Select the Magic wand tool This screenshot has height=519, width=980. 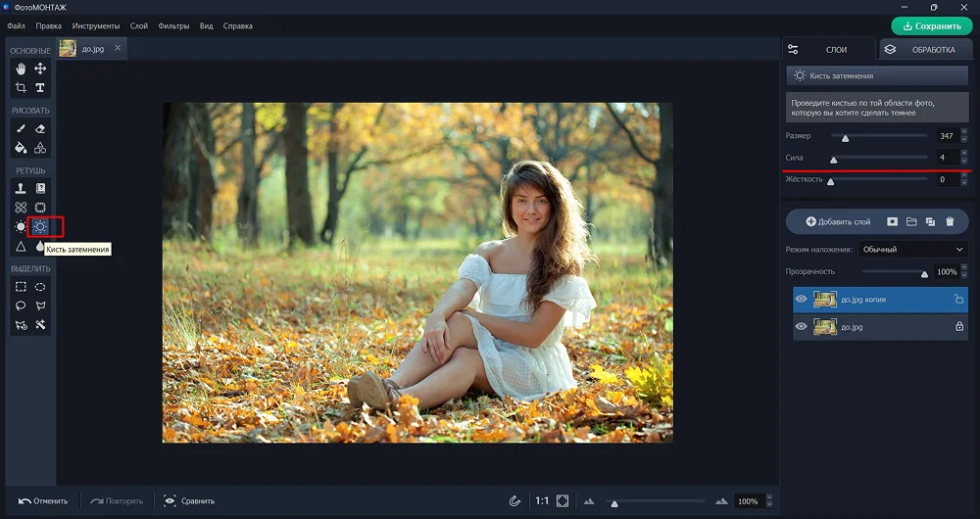(40, 325)
